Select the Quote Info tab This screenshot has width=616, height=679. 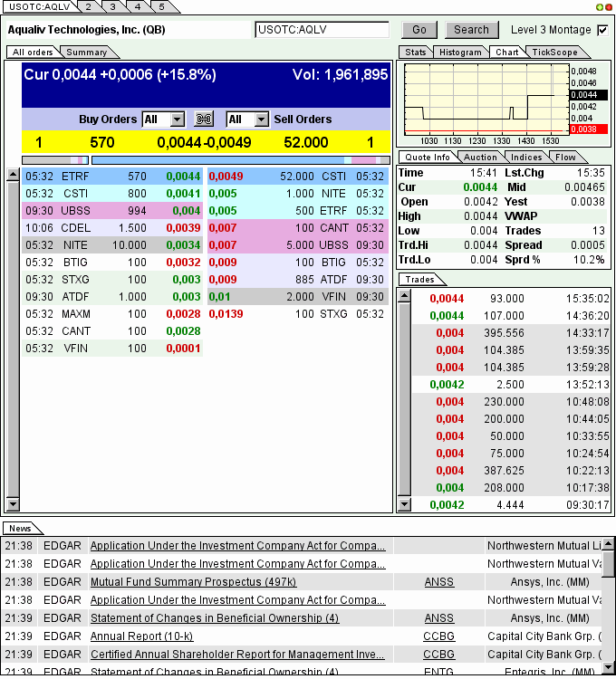click(428, 158)
